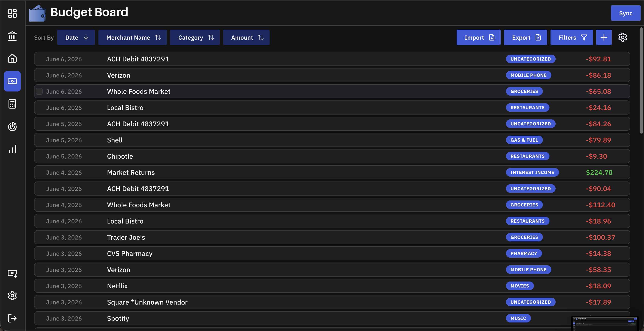Image resolution: width=644 pixels, height=331 pixels.
Task: Click the -$90.04 amount on ACH Debit row
Action: coord(598,189)
